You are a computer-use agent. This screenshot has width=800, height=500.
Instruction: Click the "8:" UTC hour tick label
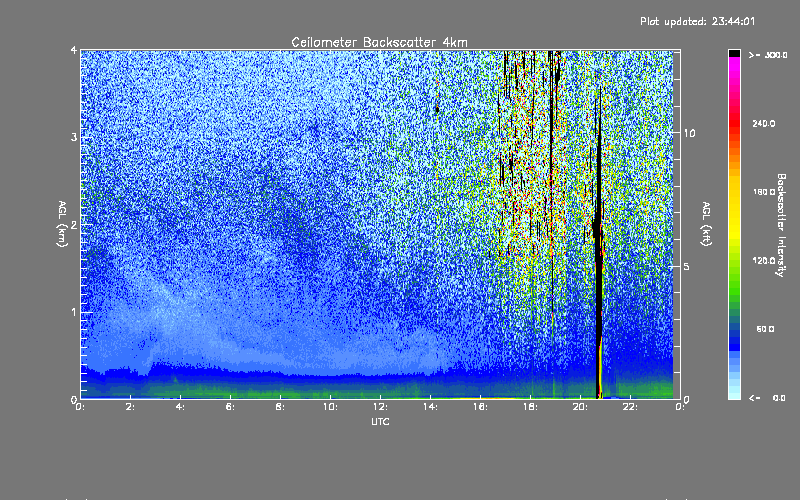coord(280,407)
